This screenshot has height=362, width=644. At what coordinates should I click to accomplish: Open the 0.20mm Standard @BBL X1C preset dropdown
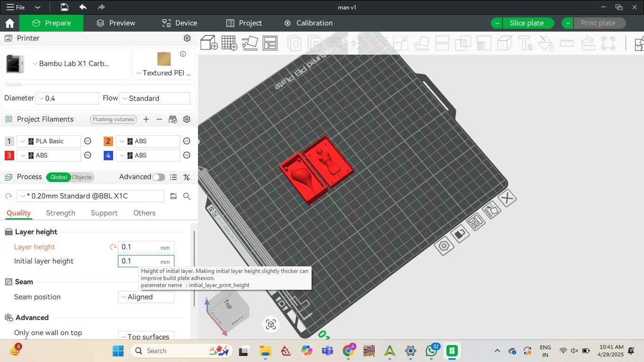coord(91,196)
